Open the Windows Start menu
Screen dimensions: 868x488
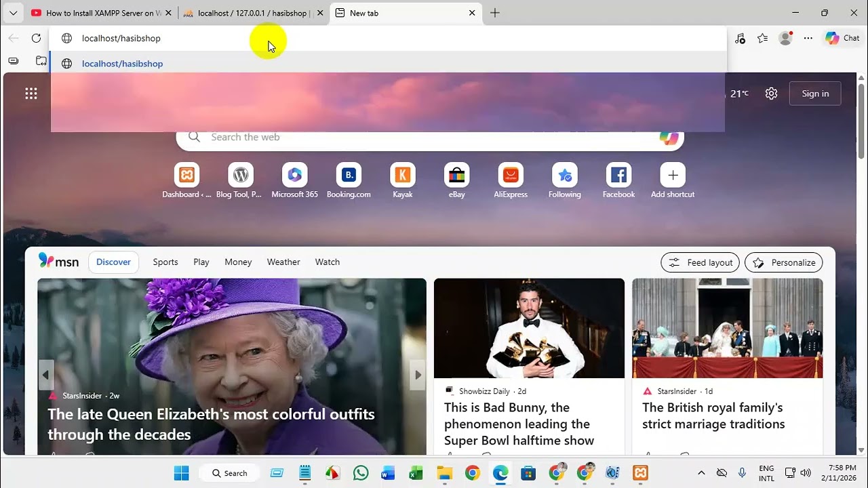pos(182,472)
